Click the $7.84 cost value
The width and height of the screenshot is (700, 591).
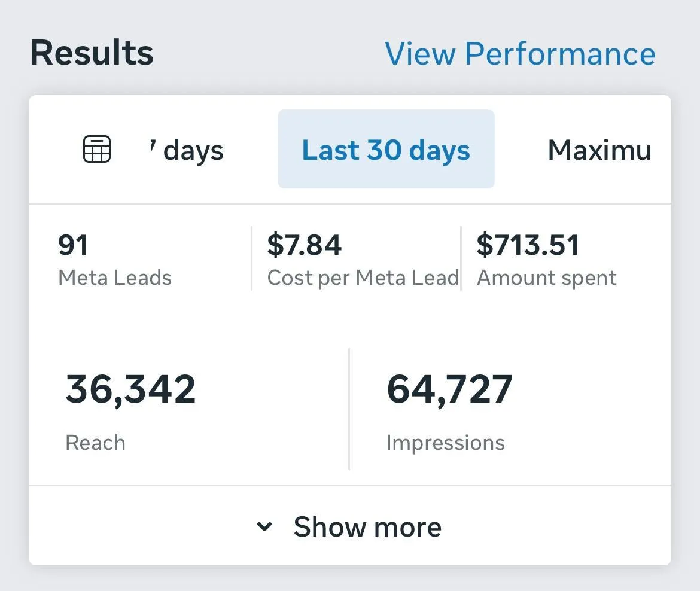(x=304, y=245)
